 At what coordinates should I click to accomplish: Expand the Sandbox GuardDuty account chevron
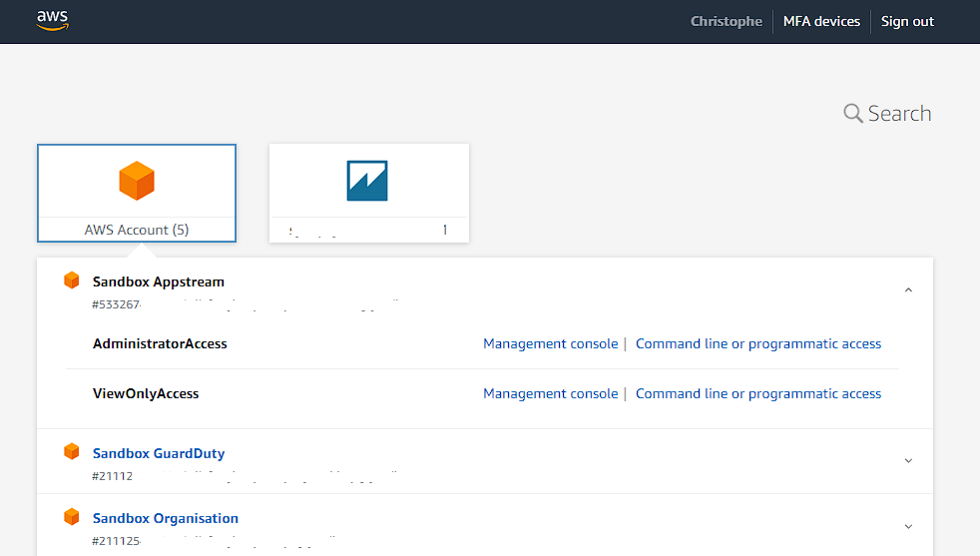point(907,460)
